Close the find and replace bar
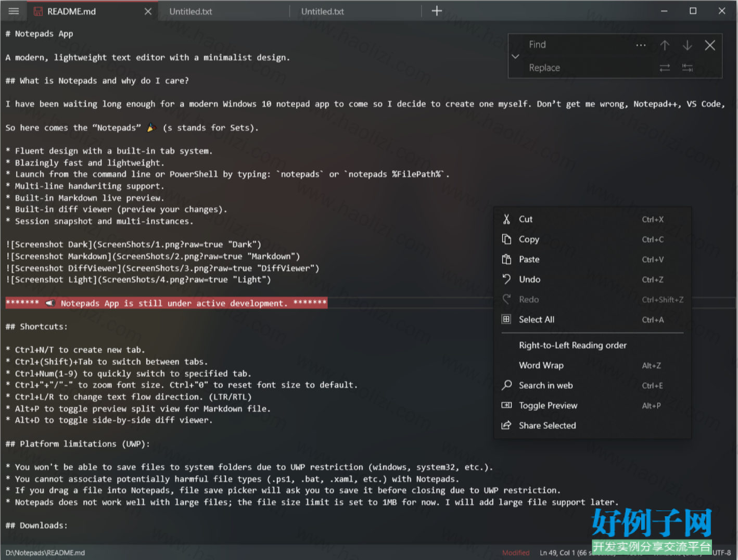This screenshot has height=560, width=738. (x=710, y=45)
